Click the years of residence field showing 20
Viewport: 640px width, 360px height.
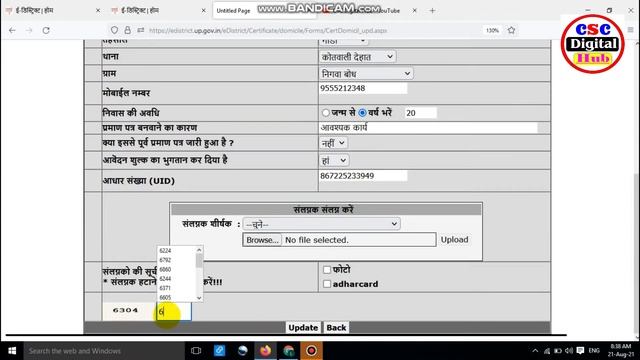(420, 113)
